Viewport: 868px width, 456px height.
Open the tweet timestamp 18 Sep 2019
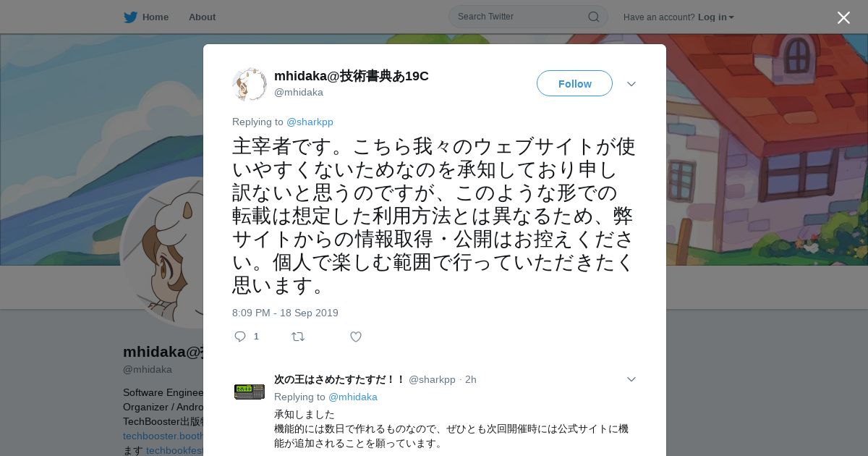(x=285, y=313)
